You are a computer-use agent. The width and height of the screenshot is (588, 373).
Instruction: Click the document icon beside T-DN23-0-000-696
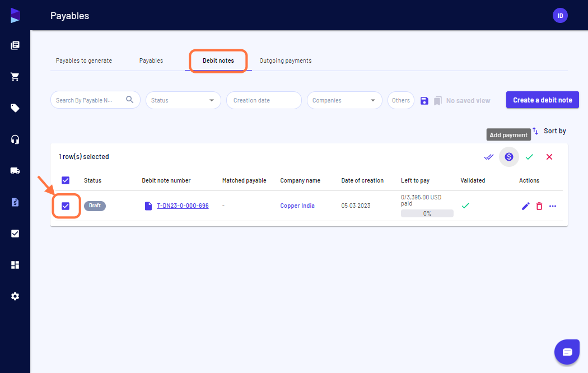coord(148,206)
